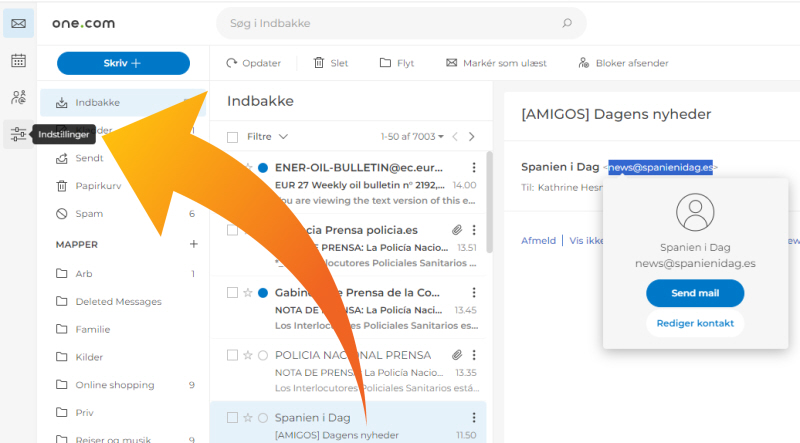
Task: Open three-dot menu on Spanien i Dag email
Action: pos(474,418)
